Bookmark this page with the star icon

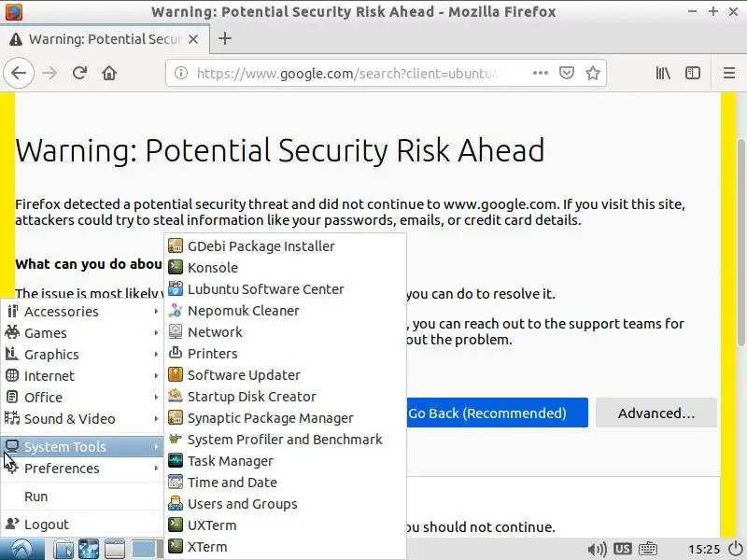point(592,73)
